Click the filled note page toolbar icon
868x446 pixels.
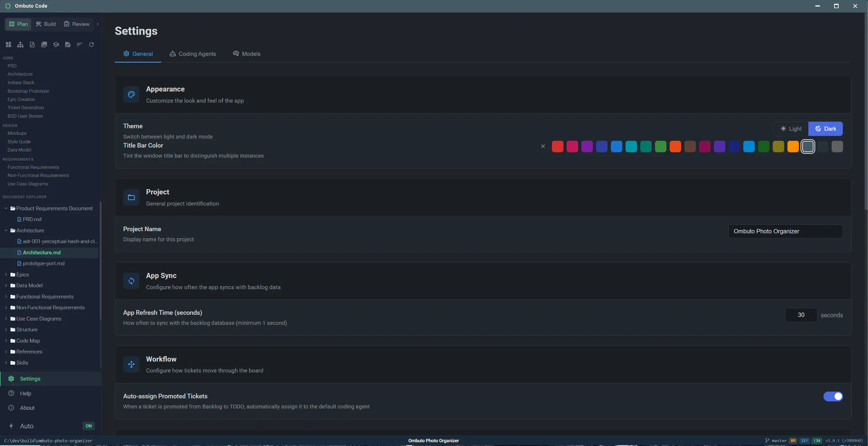click(68, 45)
